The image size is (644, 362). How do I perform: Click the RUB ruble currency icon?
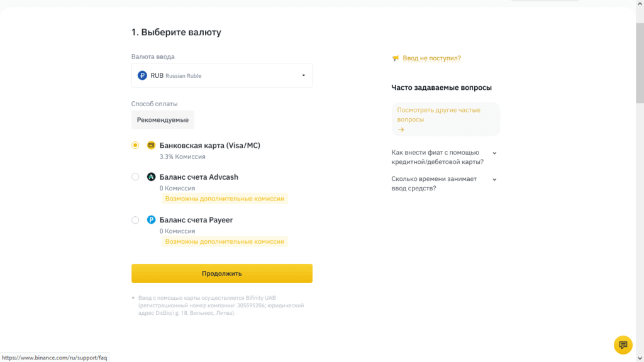click(142, 75)
